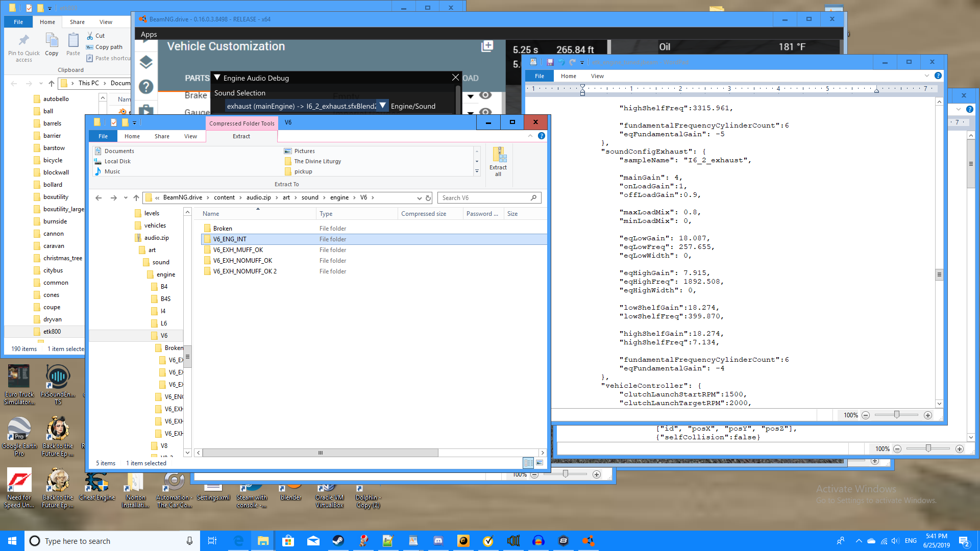Open the Home tab in front WordPad

click(x=568, y=76)
